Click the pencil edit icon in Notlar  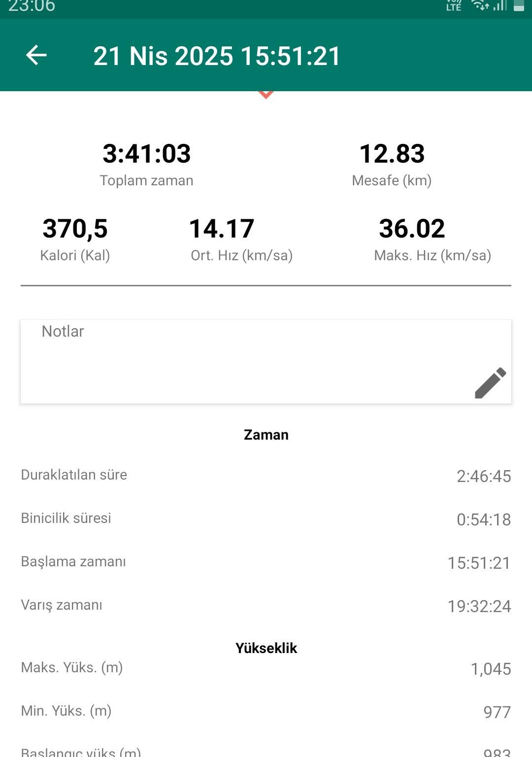coord(490,382)
